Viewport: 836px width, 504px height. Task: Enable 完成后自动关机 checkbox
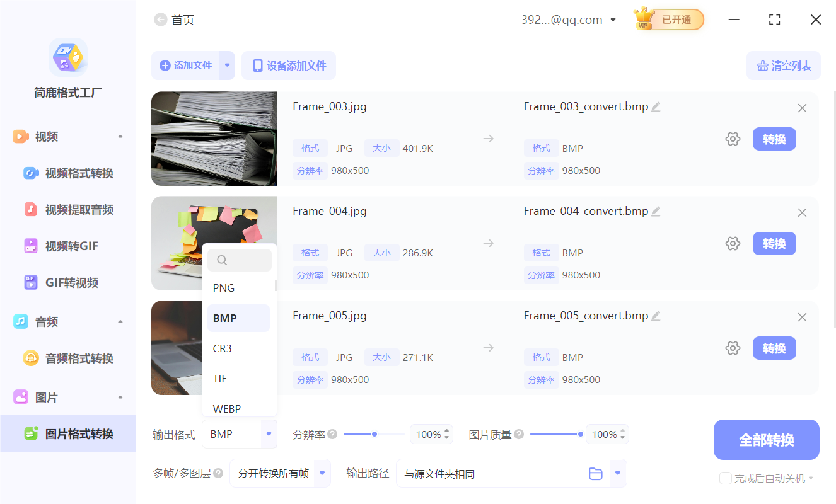[x=725, y=478]
